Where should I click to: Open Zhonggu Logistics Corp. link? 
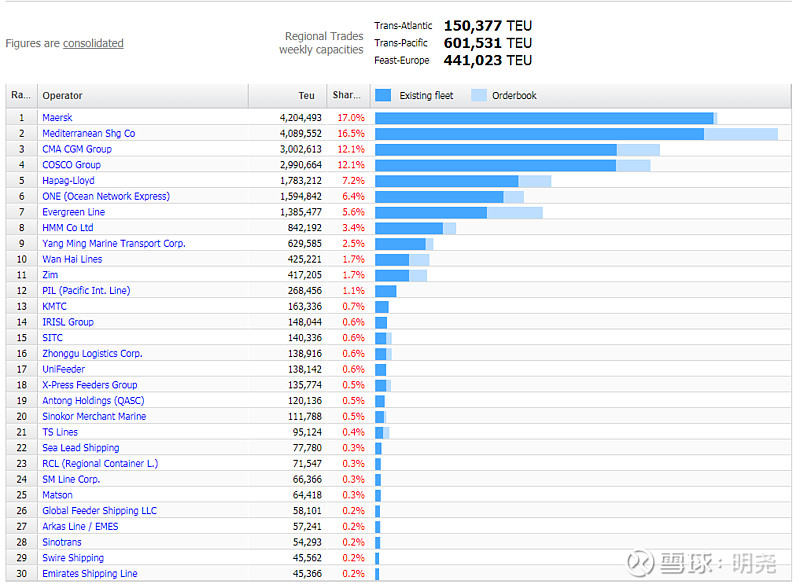point(92,353)
